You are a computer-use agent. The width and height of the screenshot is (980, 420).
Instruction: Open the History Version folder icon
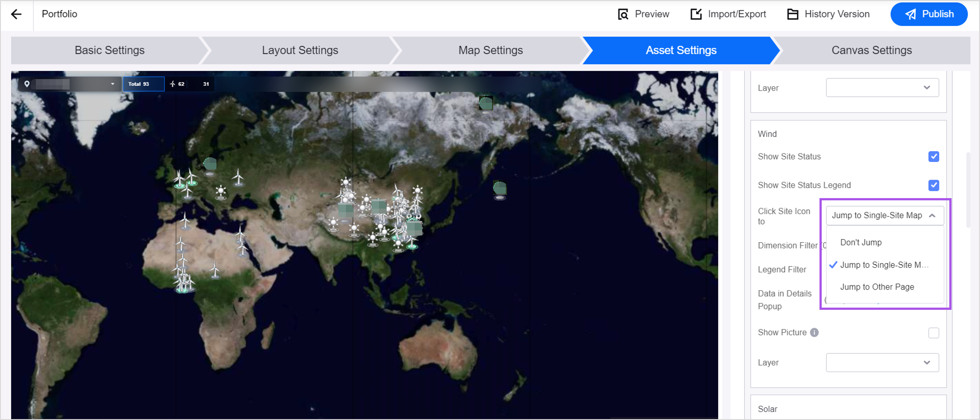pos(792,14)
